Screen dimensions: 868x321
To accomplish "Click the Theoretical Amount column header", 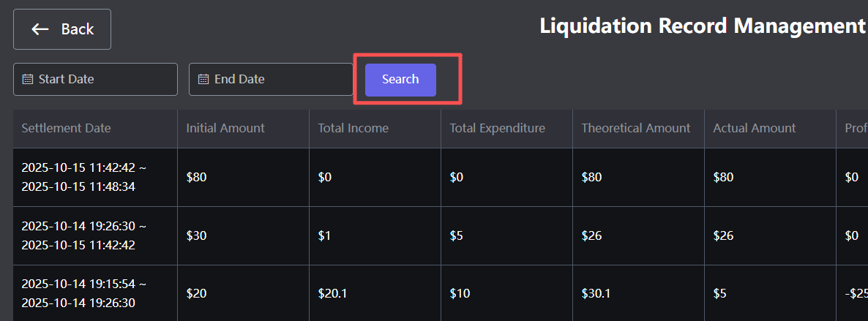I will click(635, 129).
